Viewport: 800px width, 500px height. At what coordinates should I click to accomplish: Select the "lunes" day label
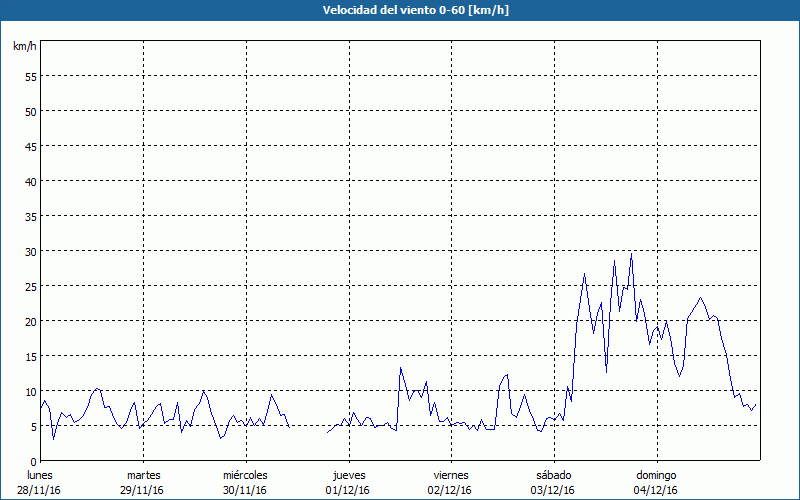(x=40, y=475)
